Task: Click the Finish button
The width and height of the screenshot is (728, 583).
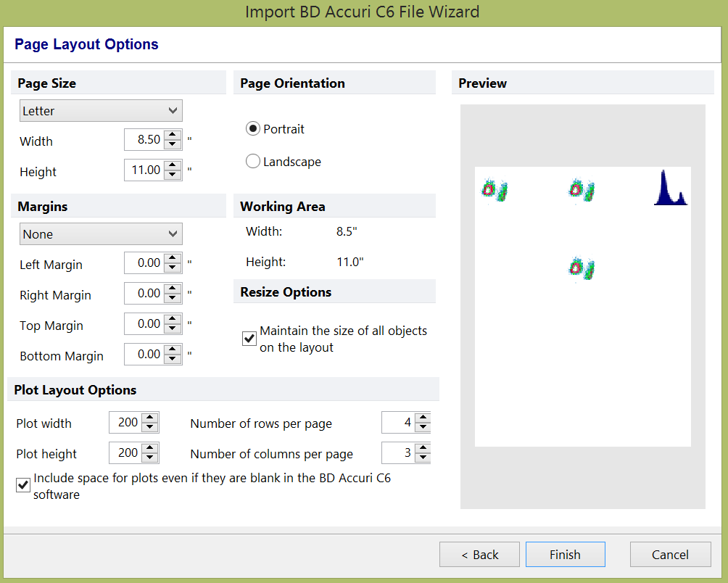Action: click(x=565, y=555)
